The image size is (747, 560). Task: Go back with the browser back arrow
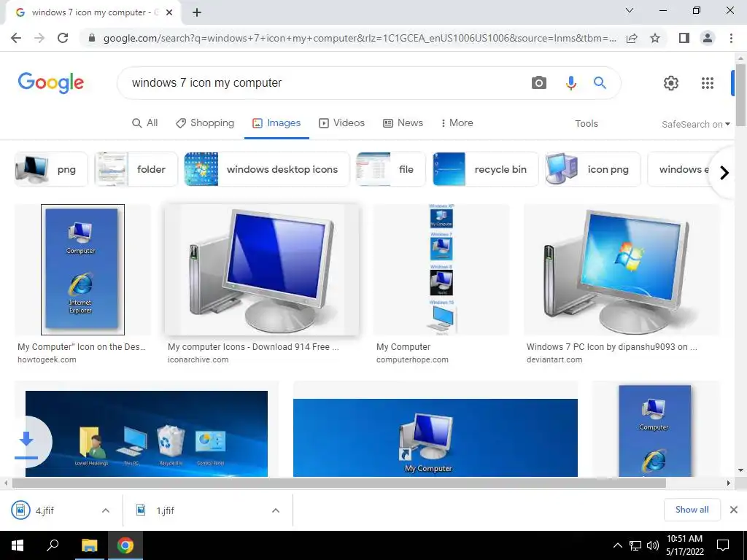(16, 38)
